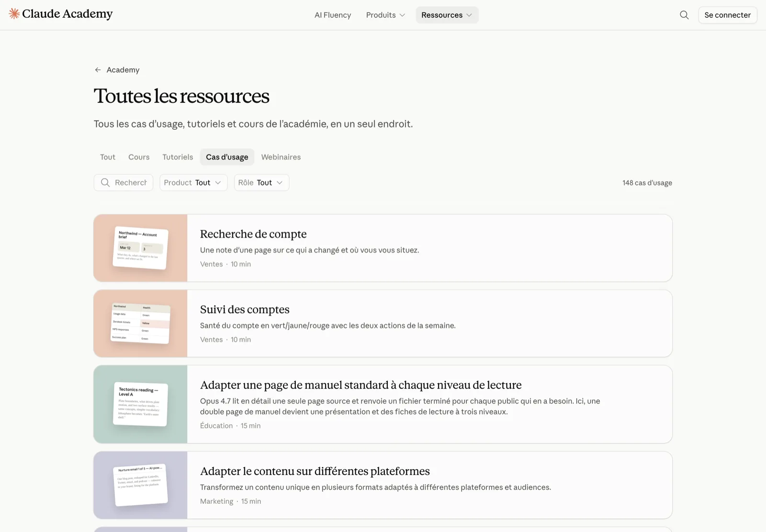Click the magnifier icon in the Recherche field

[x=105, y=182]
